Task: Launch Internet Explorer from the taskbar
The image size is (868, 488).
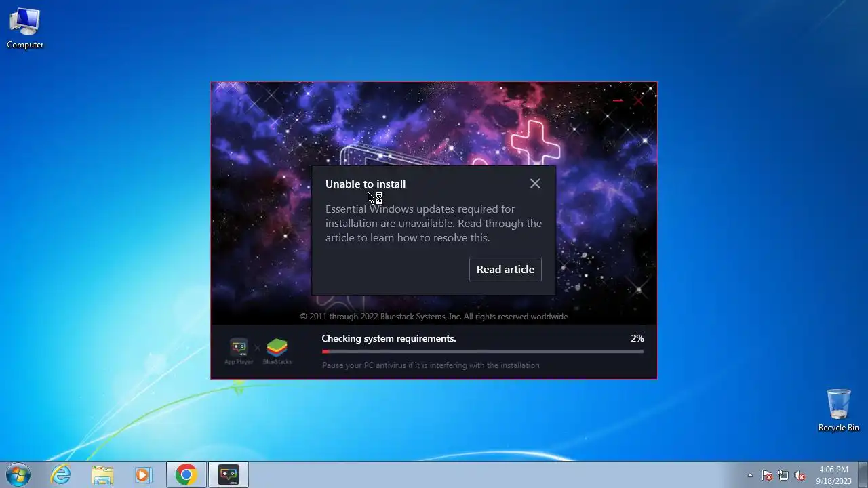Action: 61,474
